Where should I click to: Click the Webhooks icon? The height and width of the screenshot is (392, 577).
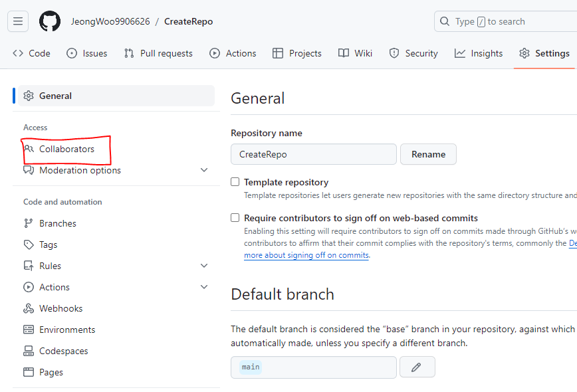pyautogui.click(x=29, y=308)
